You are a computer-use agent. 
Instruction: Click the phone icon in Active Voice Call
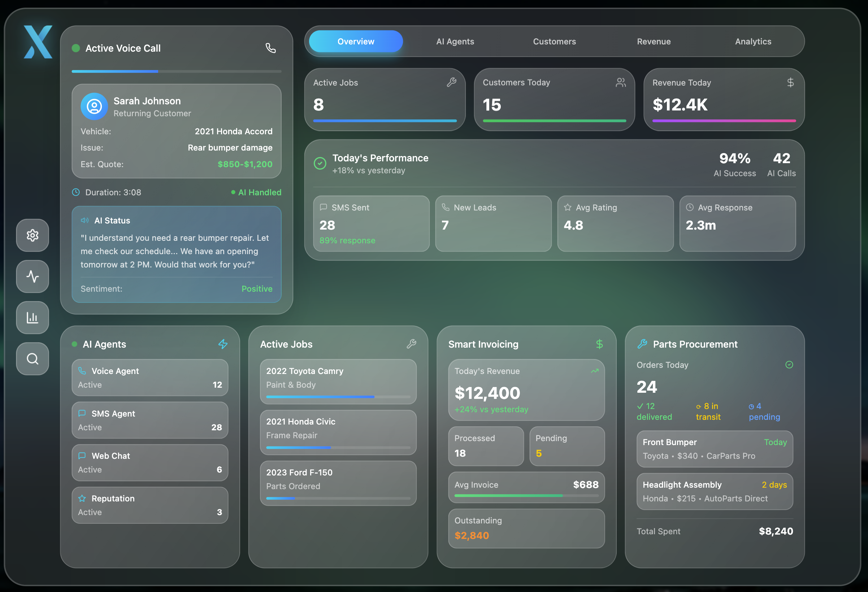[270, 48]
